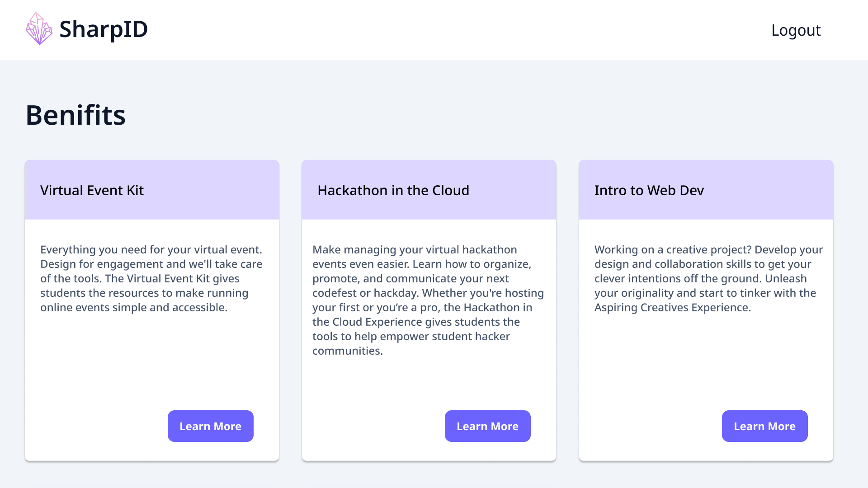This screenshot has width=868, height=488.
Task: Click the SharpID crystal logo icon
Action: (39, 29)
